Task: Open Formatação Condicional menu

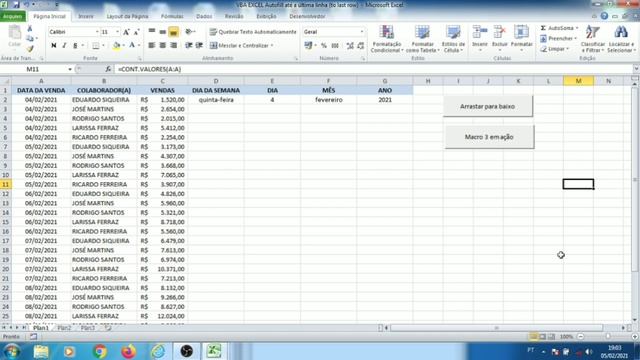Action: click(x=387, y=39)
